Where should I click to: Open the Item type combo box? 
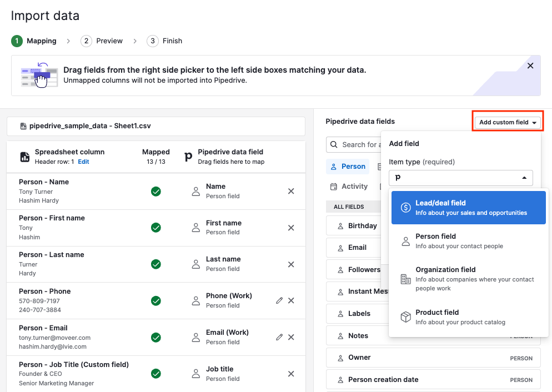pos(460,178)
